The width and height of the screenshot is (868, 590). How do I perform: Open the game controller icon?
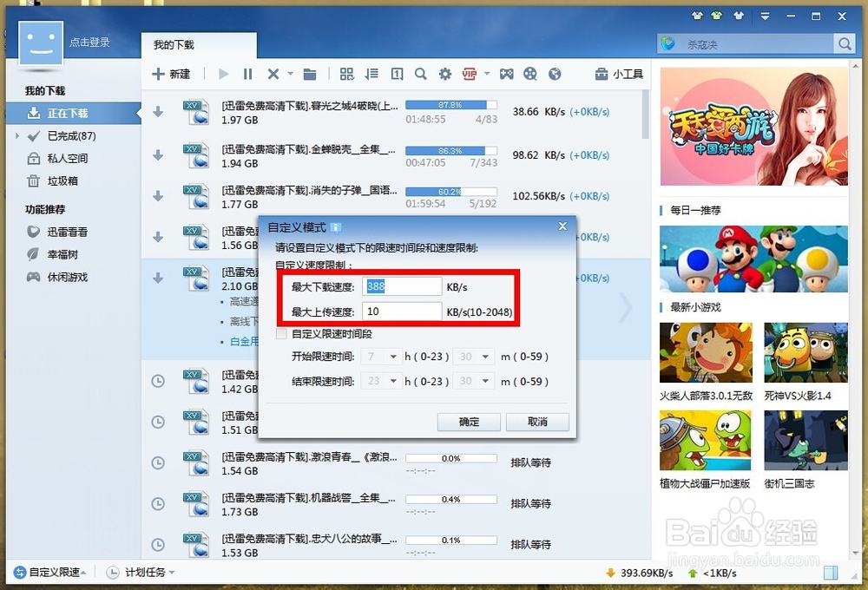pos(507,74)
